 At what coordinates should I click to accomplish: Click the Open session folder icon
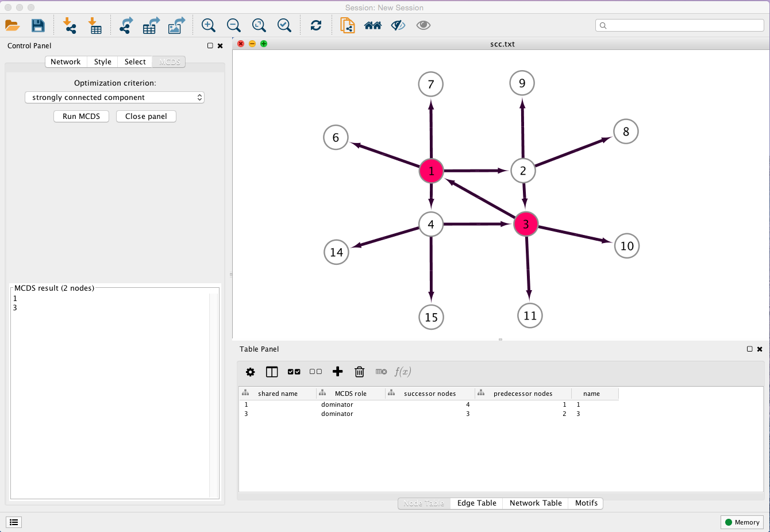(12, 25)
